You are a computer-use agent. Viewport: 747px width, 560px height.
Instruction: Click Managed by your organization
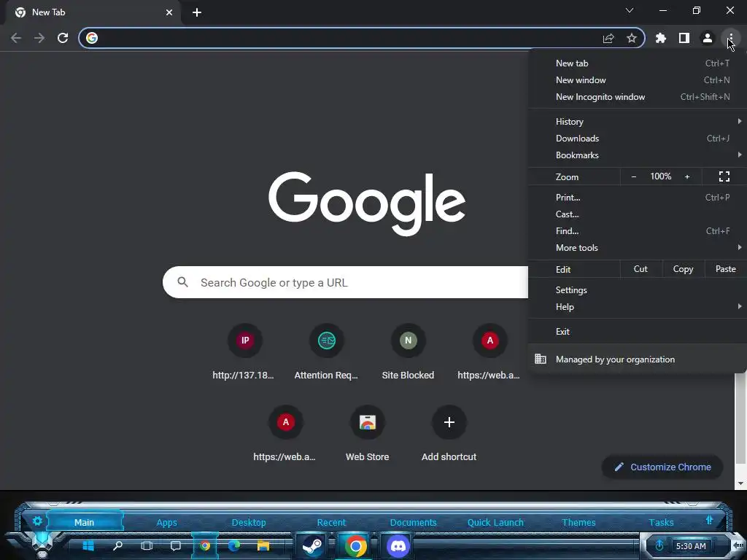pyautogui.click(x=638, y=359)
